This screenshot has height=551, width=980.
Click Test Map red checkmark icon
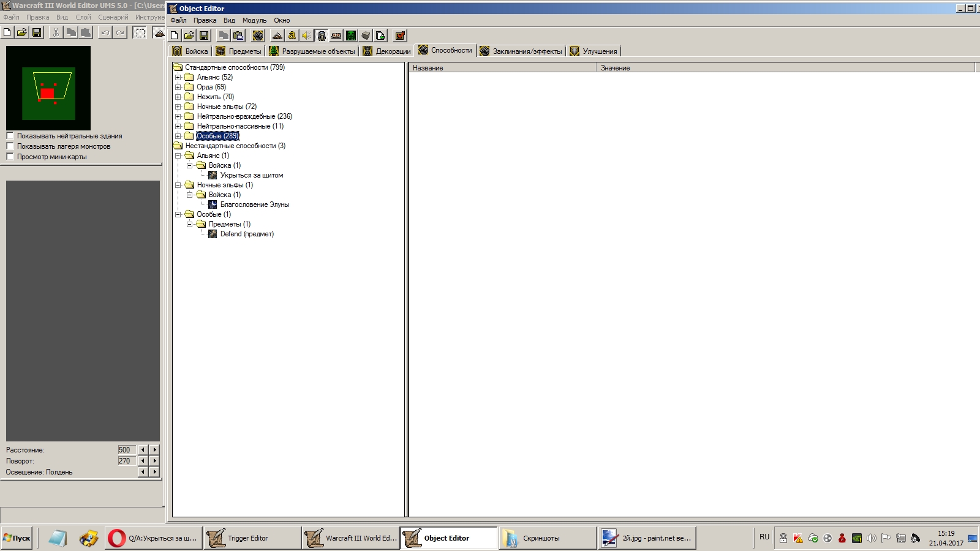point(400,36)
